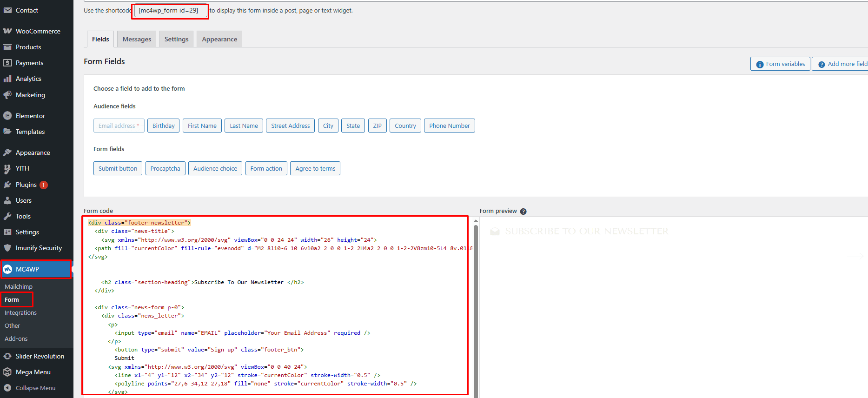Insert the Form action field
The width and height of the screenshot is (868, 398).
[x=266, y=168]
